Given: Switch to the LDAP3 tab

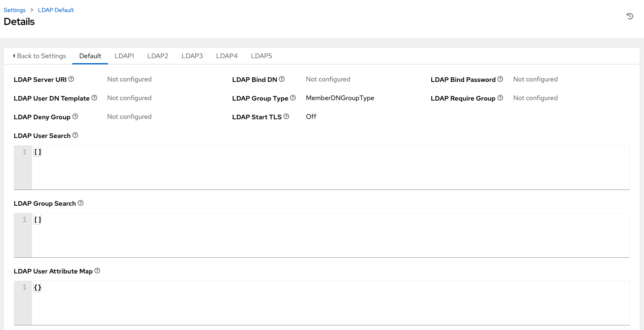Looking at the screenshot, I should pyautogui.click(x=192, y=56).
